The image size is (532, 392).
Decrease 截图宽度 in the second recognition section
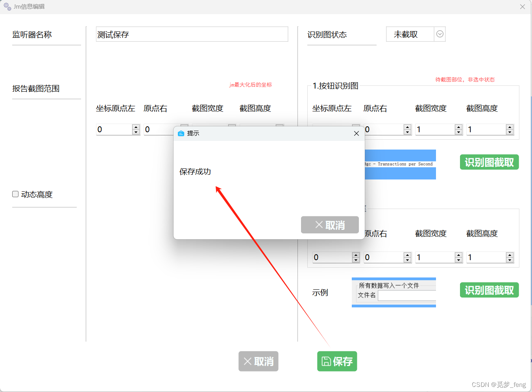[x=459, y=260]
